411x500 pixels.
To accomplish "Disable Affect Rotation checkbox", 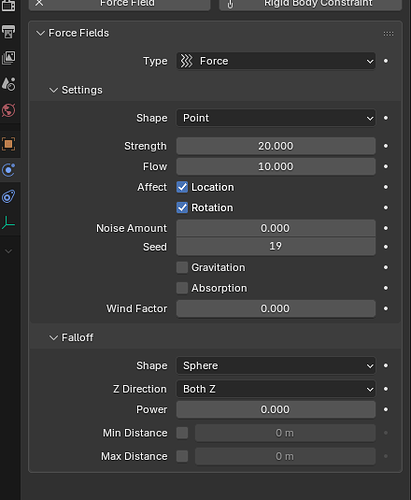I will point(182,208).
